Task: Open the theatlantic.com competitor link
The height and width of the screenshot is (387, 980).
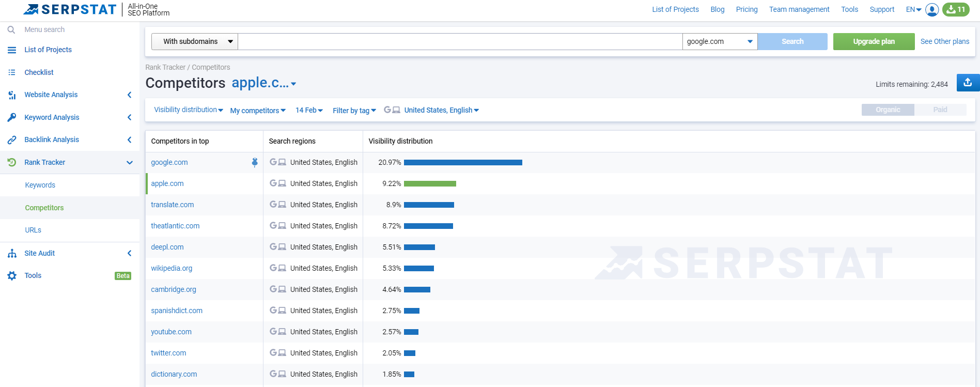Action: [x=175, y=226]
